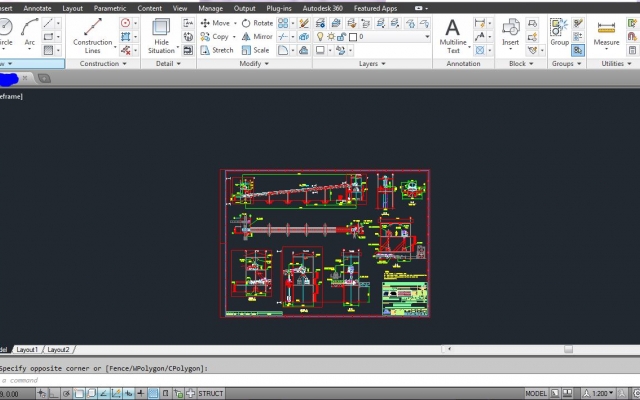Toggle layer 0 on/off lightbulb
640x400 pixels.
pos(320,37)
